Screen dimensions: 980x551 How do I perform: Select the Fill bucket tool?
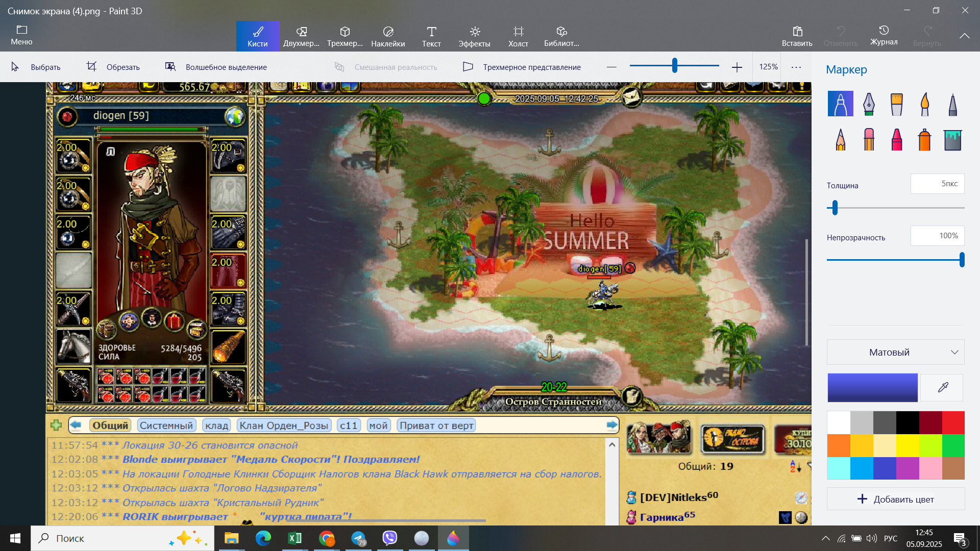(952, 139)
